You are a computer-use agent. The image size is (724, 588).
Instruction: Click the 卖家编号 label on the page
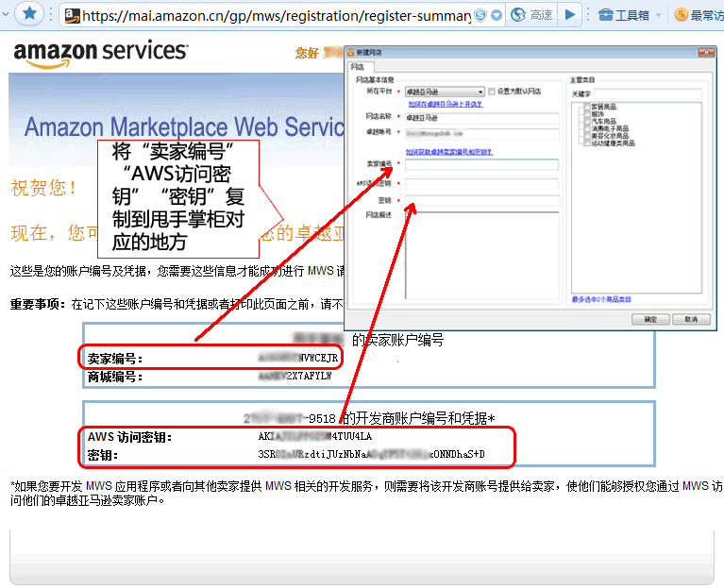(115, 359)
